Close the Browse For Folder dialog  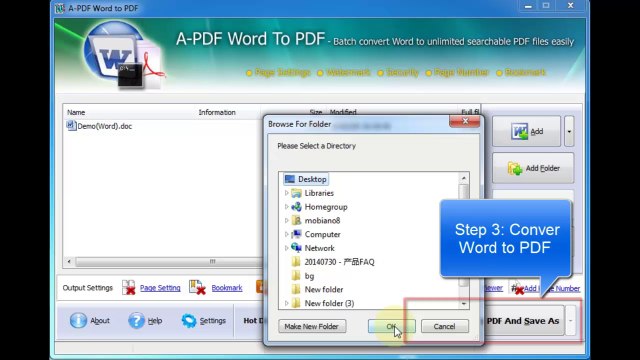click(464, 121)
